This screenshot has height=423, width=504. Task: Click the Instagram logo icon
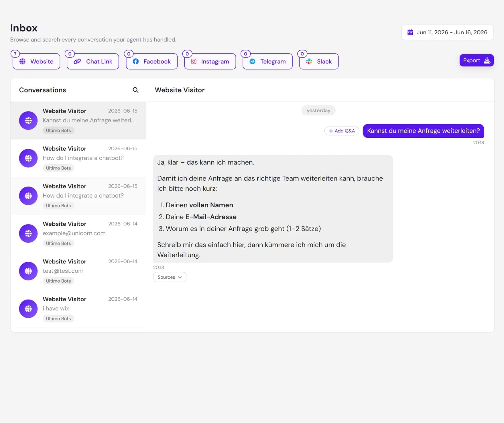pos(194,62)
